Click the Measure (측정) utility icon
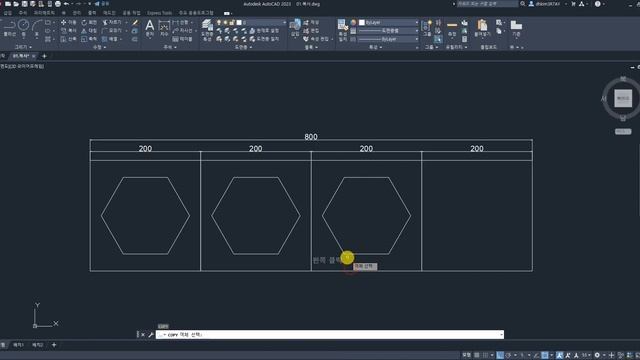This screenshot has width=640, height=360. 452,28
